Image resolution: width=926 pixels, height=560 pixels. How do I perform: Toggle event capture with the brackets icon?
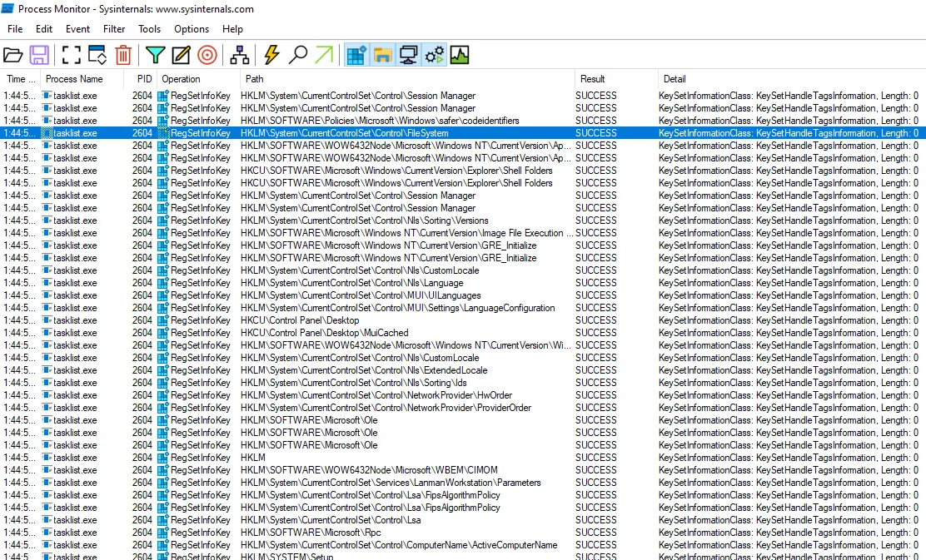pyautogui.click(x=71, y=55)
